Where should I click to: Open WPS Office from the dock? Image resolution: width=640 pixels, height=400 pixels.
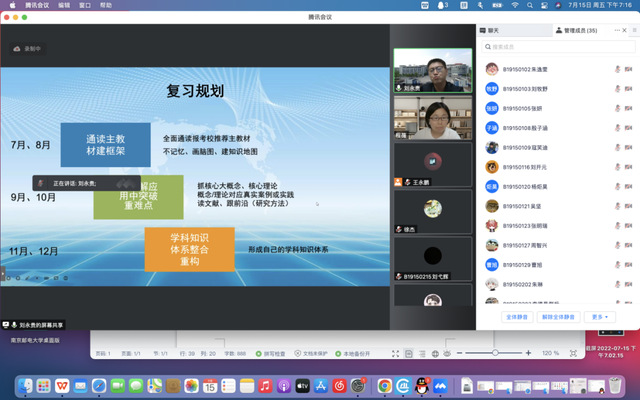[62, 385]
